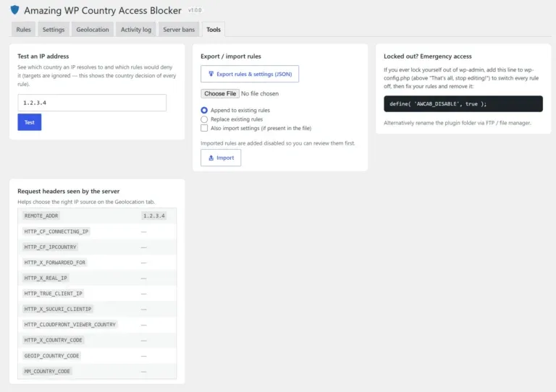Click Request headers seen by the server heading

click(69, 191)
